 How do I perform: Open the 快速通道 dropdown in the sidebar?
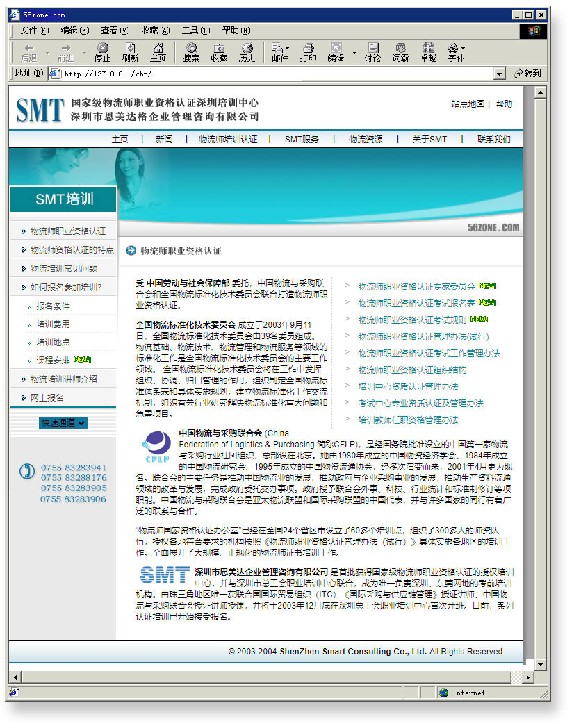coord(63,421)
